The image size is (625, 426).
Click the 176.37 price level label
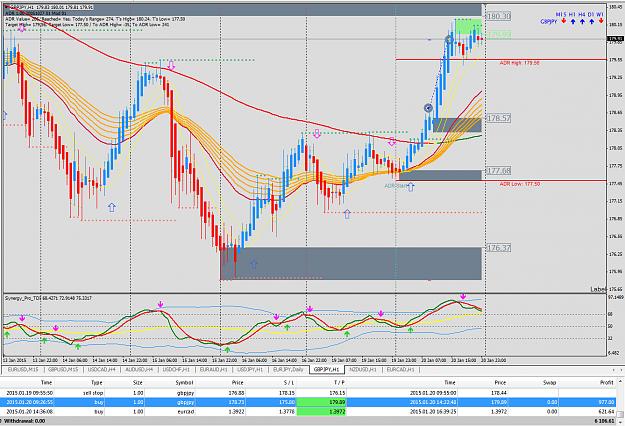pos(499,248)
